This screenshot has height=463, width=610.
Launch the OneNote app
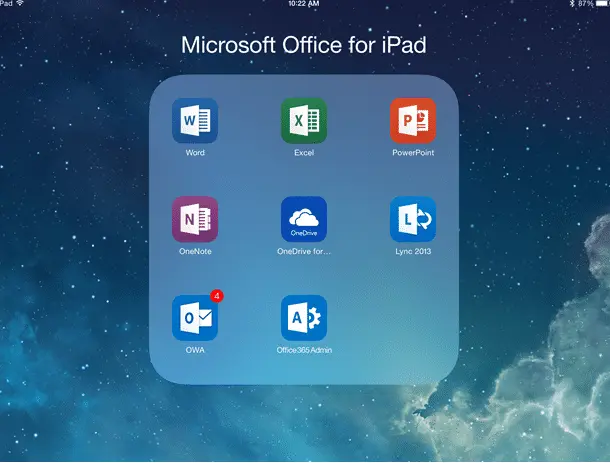click(195, 219)
